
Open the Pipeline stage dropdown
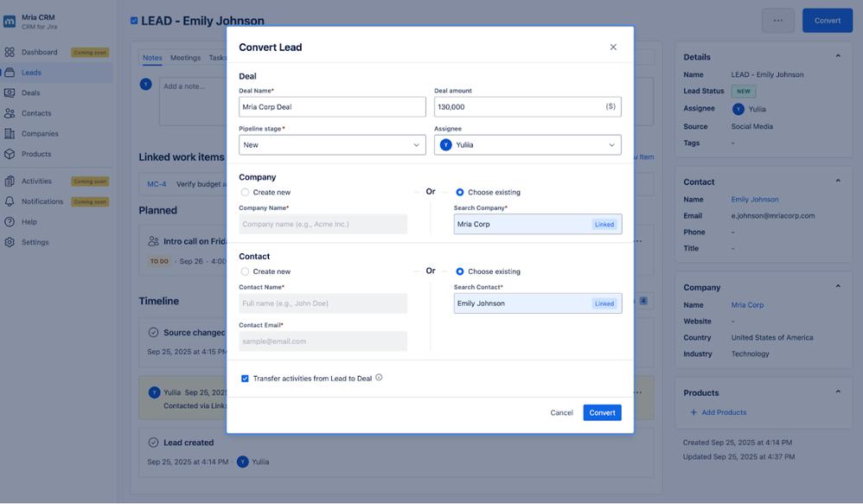pos(332,144)
